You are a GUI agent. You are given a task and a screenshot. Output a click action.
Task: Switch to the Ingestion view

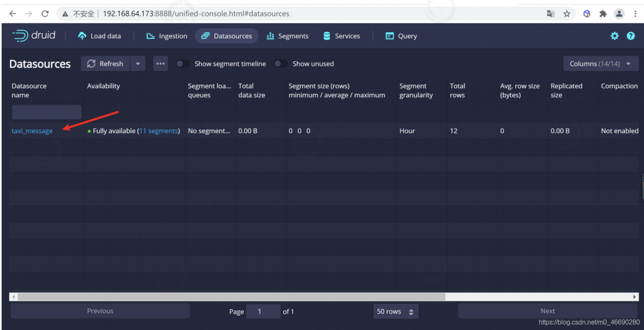point(167,36)
